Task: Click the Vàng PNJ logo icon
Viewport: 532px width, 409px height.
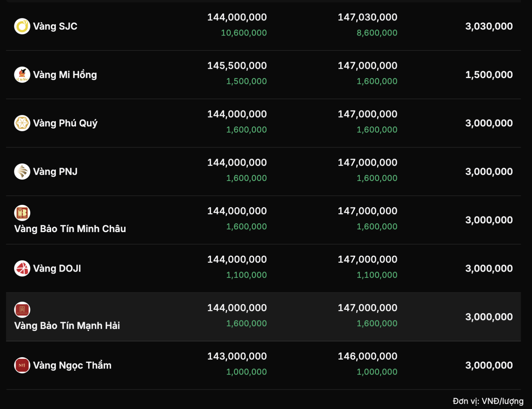Action: coord(22,171)
